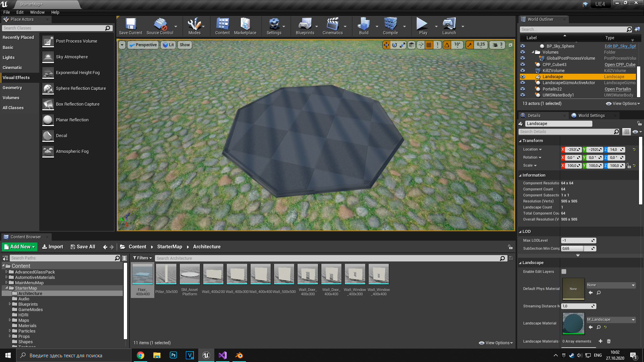Open the Cinematics toolbar button
Viewport: 644px width, 362px height.
pyautogui.click(x=332, y=26)
